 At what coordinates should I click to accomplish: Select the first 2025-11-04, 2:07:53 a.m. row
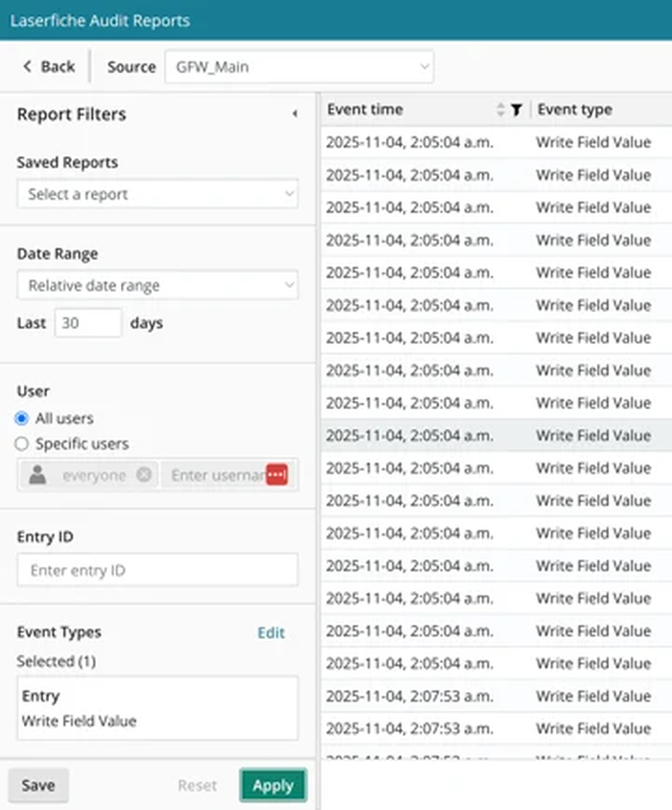pyautogui.click(x=496, y=696)
